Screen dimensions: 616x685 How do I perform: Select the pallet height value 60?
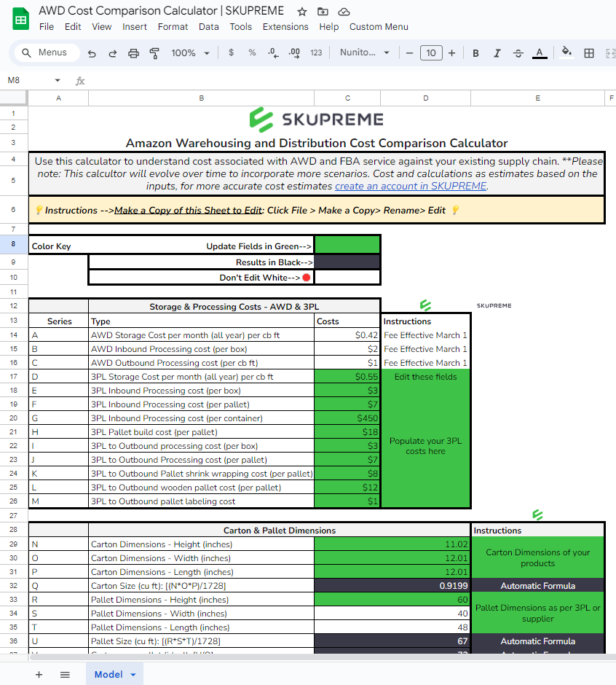coord(392,599)
